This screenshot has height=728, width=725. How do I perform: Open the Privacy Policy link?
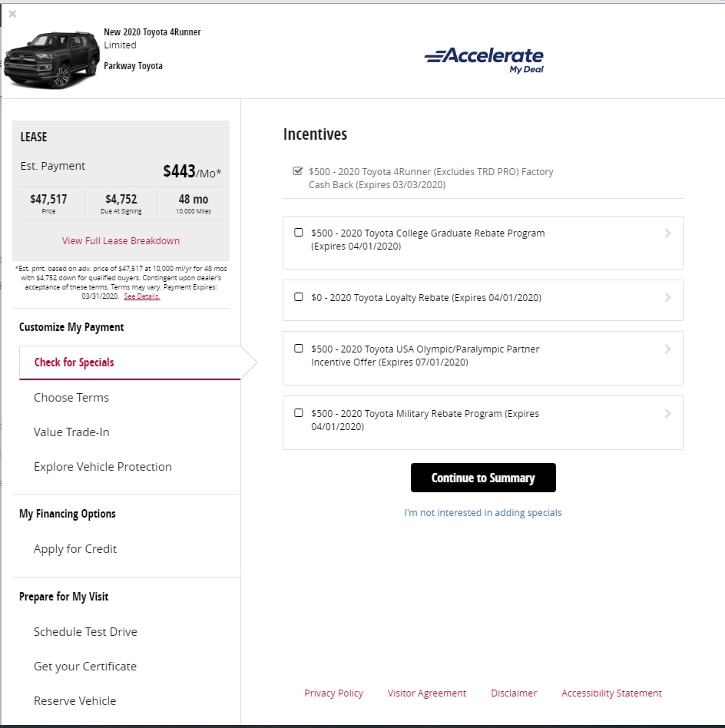[333, 693]
